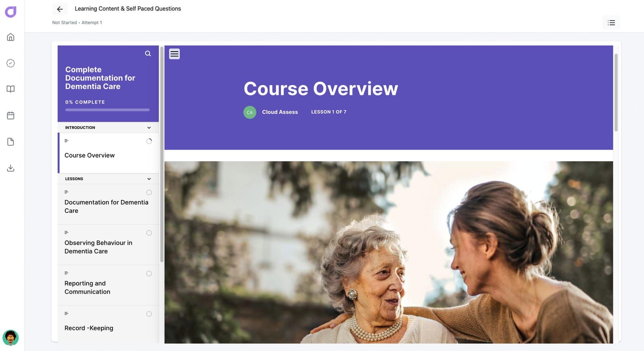Click the 0% complete progress bar

click(107, 110)
